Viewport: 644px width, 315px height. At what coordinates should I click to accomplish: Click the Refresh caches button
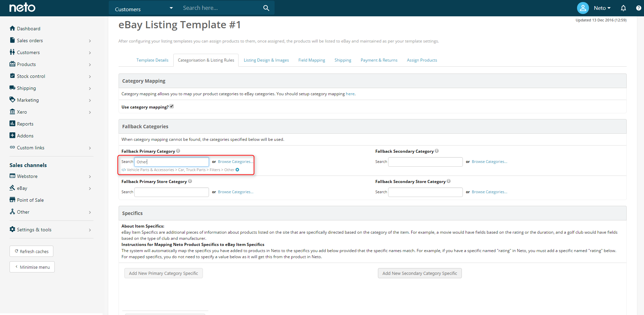tap(31, 251)
